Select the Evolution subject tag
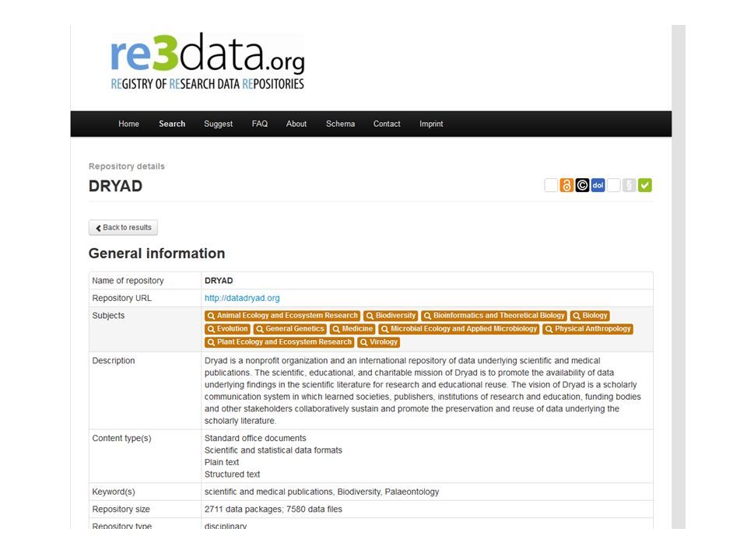The height and width of the screenshot is (560, 747). (x=228, y=329)
